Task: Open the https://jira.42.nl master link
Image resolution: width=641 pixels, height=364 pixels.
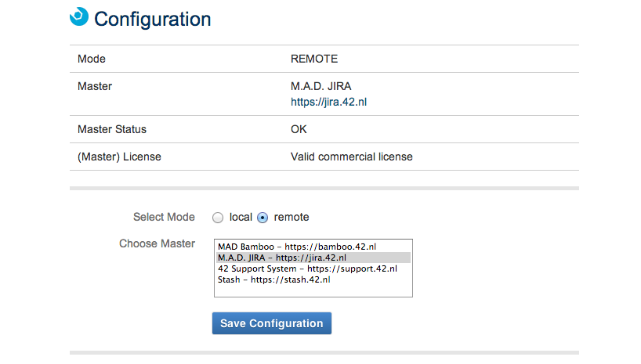Action: [x=328, y=102]
